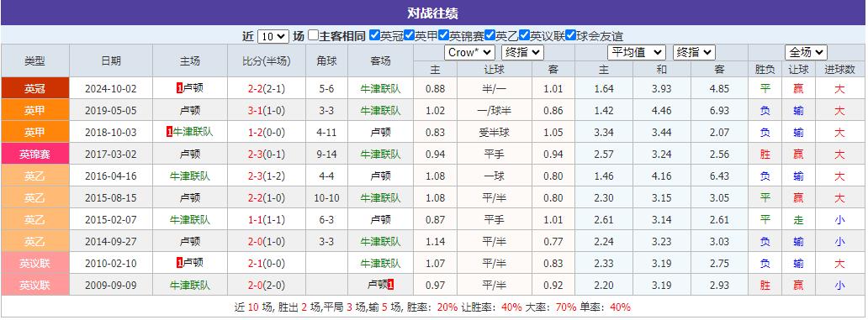Click the 对战往绩 title bar

(433, 13)
